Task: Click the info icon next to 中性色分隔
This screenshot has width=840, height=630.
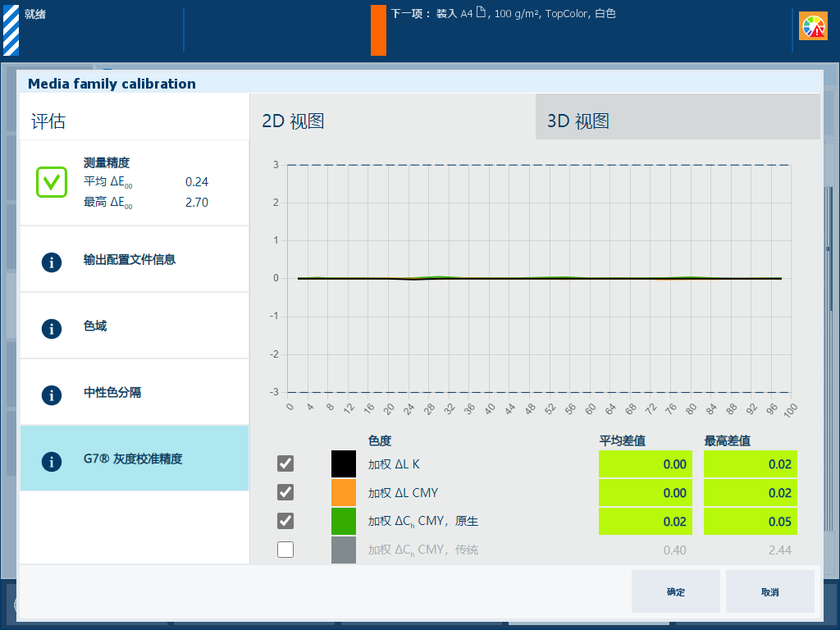Action: (x=52, y=395)
